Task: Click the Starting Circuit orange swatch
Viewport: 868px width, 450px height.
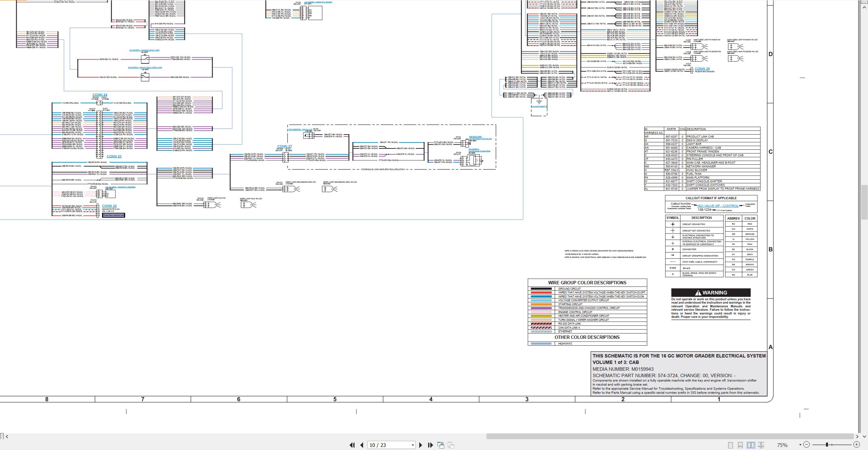Action: pyautogui.click(x=541, y=304)
